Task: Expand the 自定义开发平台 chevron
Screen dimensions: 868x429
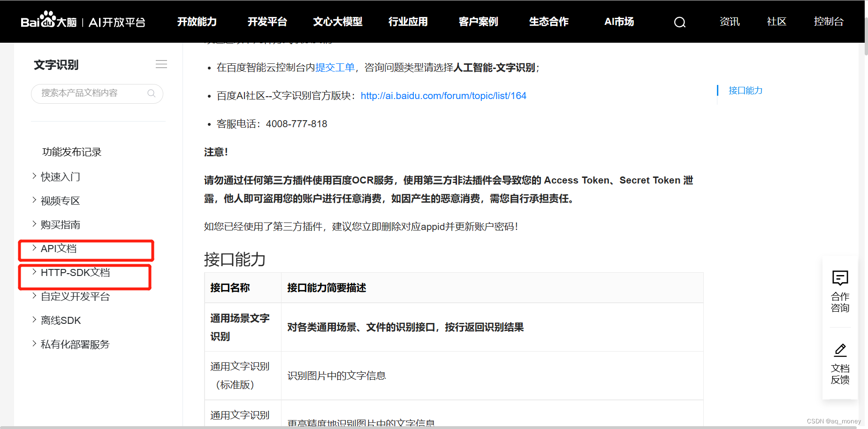Action: coord(34,296)
